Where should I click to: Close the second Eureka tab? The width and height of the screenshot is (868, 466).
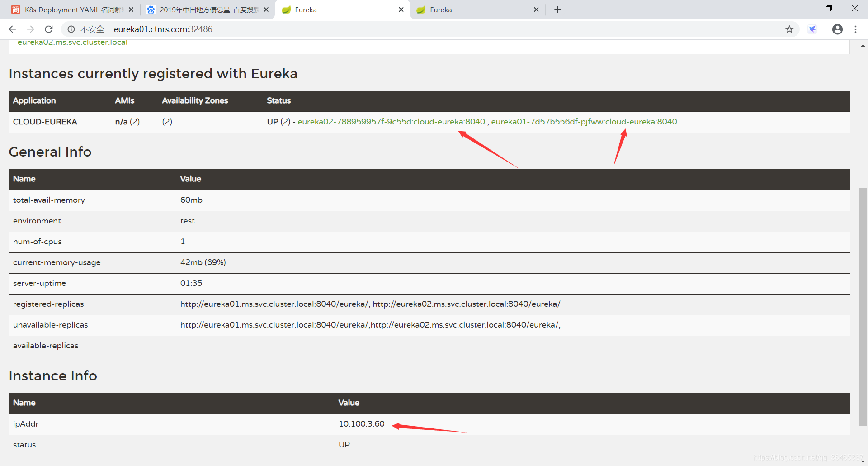(x=536, y=10)
